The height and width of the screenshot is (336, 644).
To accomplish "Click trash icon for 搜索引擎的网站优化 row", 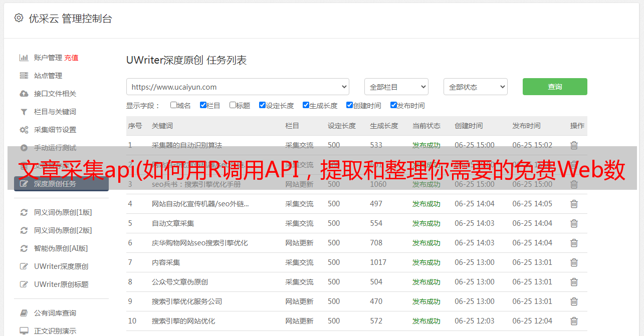I will click(574, 321).
